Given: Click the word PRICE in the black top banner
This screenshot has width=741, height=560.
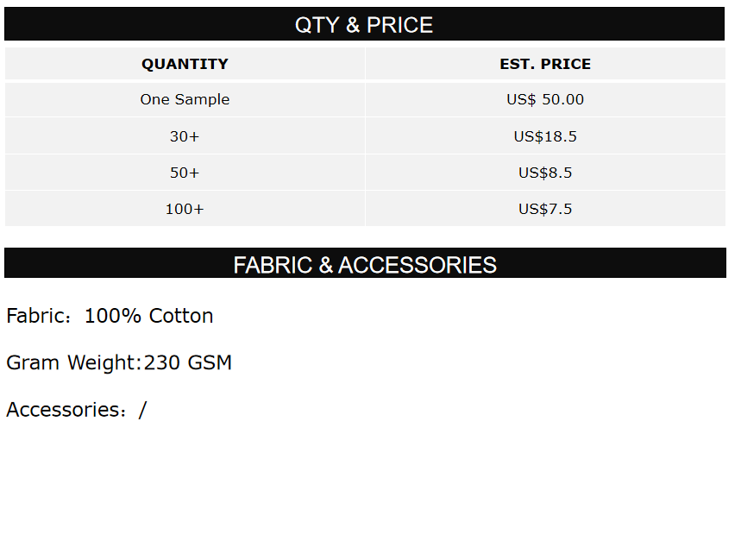Looking at the screenshot, I should point(399,25).
